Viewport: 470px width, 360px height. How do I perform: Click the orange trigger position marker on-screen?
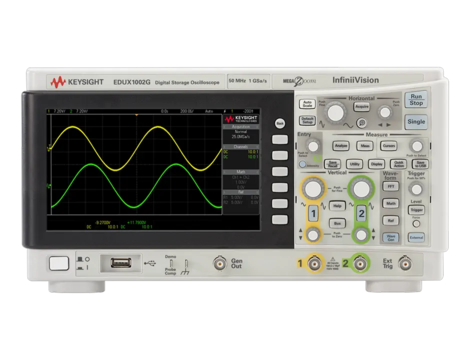(136, 115)
